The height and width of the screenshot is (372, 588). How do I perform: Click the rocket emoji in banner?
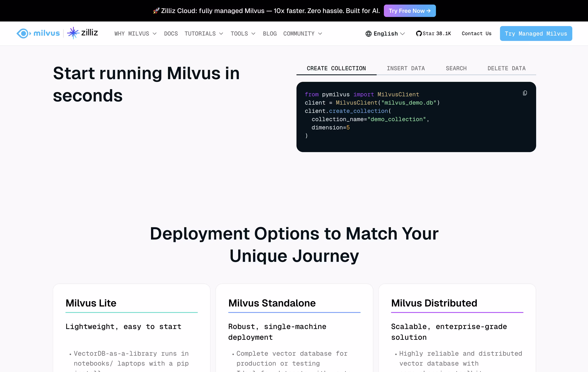coord(156,11)
